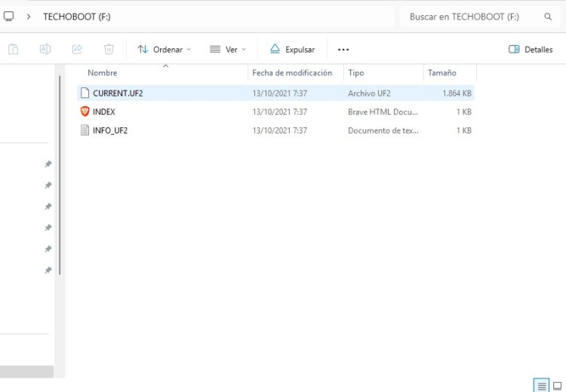Click the Expulsar button

[x=292, y=49]
